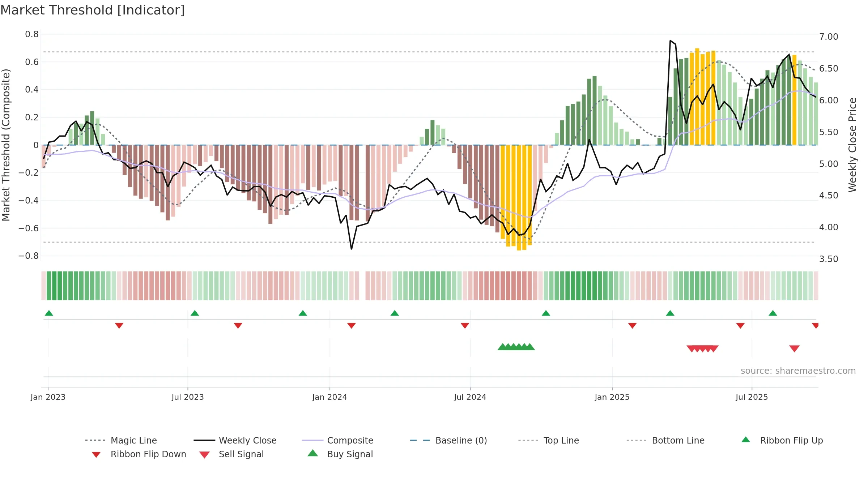Toggle the Buy Signal legend entry

pos(340,454)
